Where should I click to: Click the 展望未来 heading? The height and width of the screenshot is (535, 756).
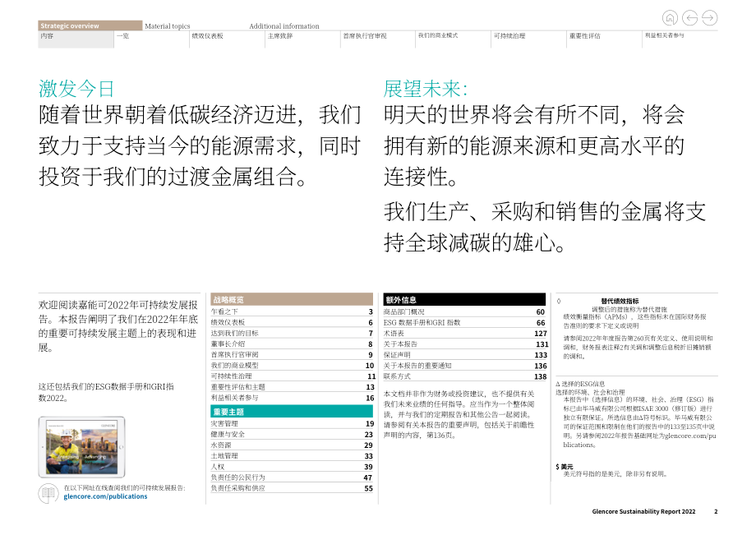click(426, 89)
